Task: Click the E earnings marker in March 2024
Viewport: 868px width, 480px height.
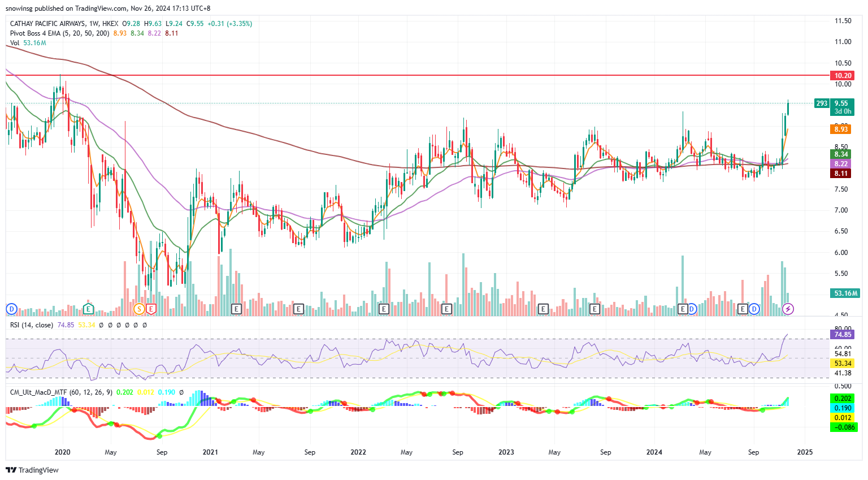Action: tap(683, 309)
